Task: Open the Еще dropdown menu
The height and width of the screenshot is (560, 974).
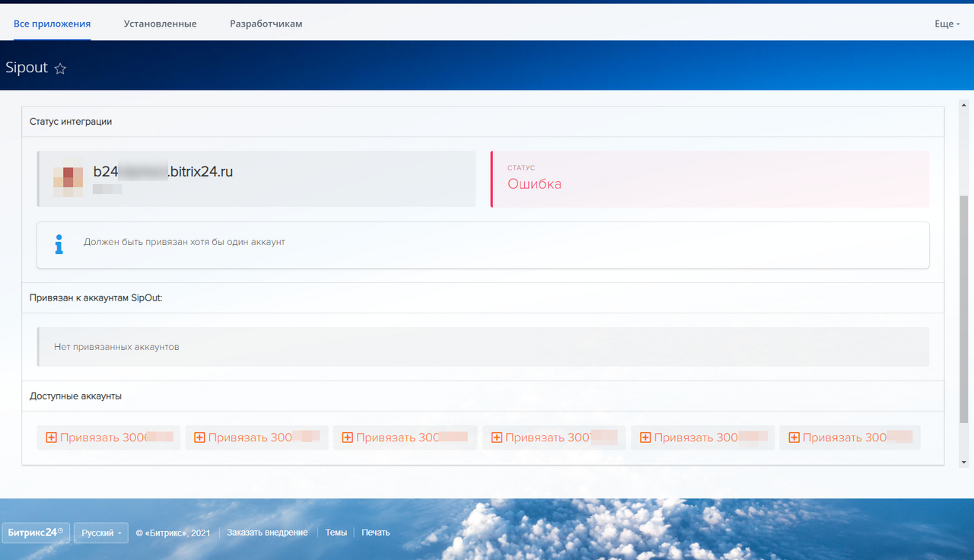Action: click(x=946, y=24)
